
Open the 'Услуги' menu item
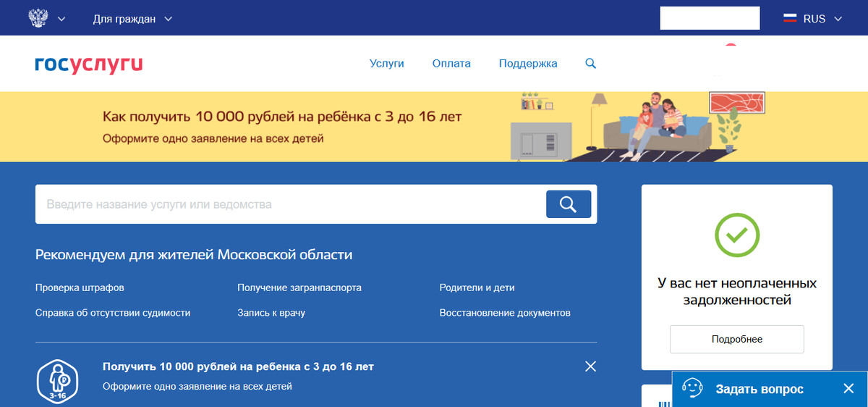pyautogui.click(x=387, y=64)
